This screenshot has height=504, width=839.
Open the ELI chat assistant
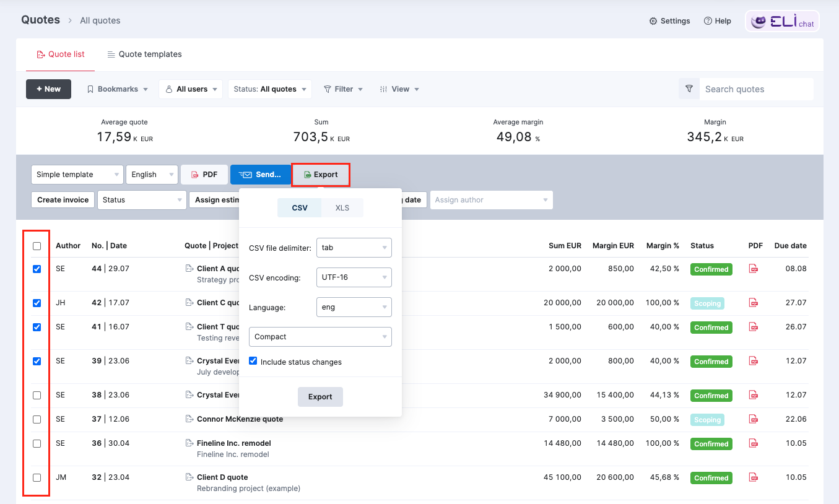[782, 21]
